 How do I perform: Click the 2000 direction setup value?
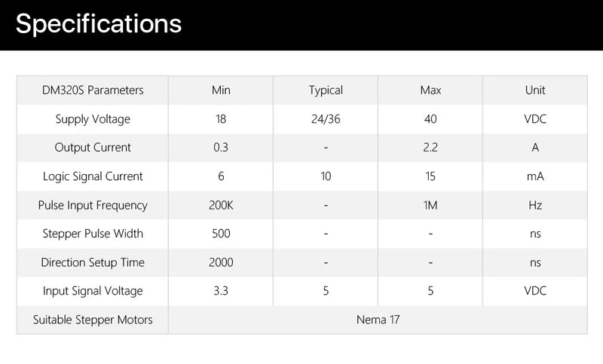[x=221, y=262]
